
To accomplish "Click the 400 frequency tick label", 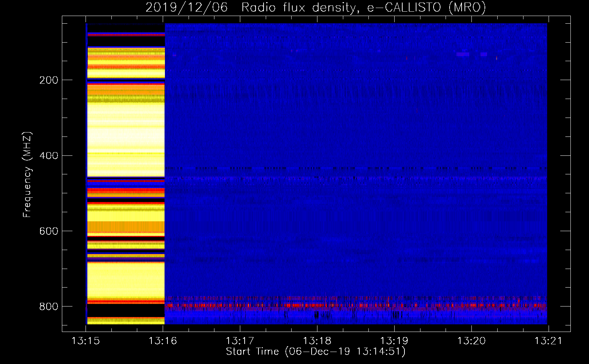I will coord(48,156).
